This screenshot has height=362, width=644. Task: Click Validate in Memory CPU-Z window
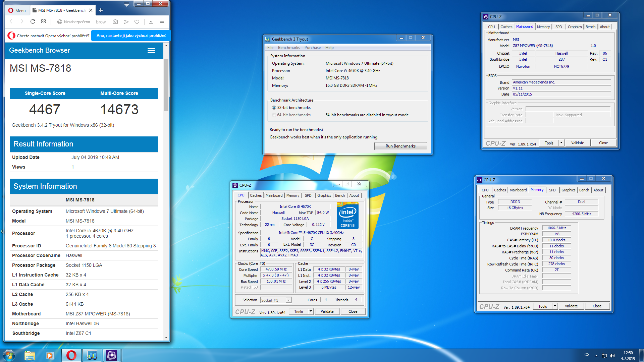point(571,306)
